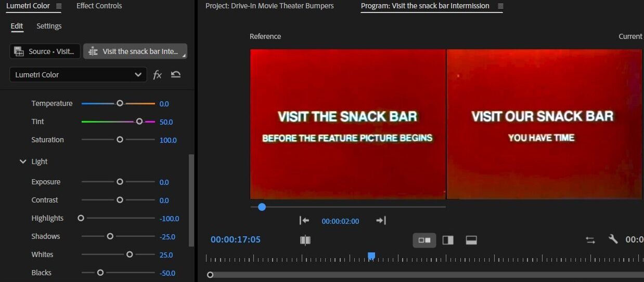Image resolution: width=644 pixels, height=282 pixels.
Task: Switch to the Settings tab
Action: click(49, 26)
